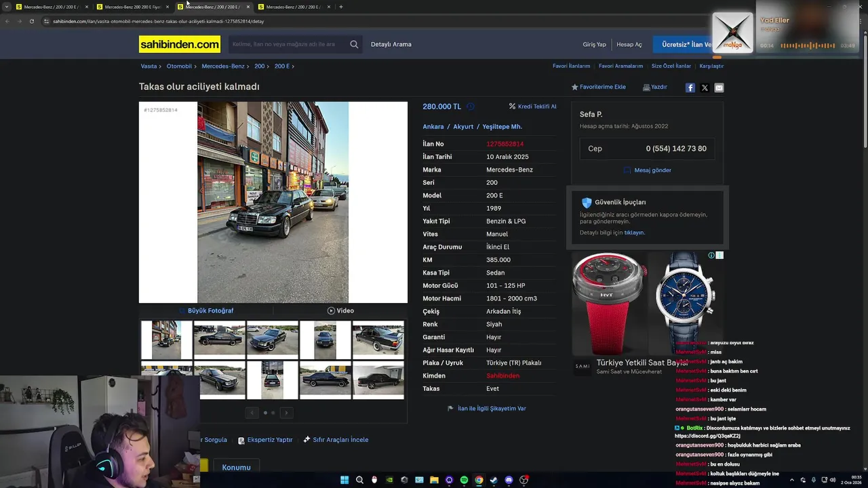Screen dimensions: 868x488
Task: Click the Ücretsiz İlan Ver button
Action: [x=686, y=44]
